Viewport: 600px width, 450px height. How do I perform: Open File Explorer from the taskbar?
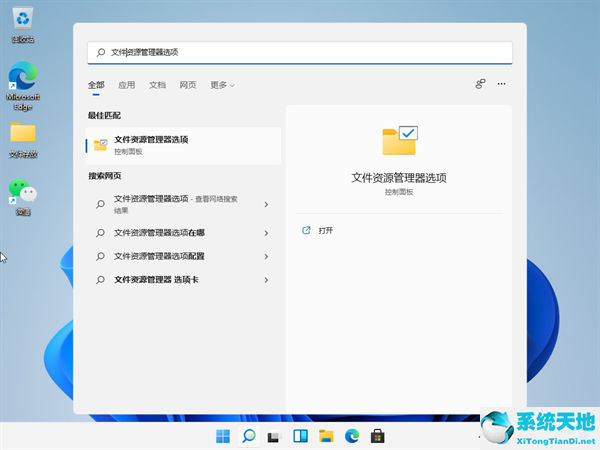point(326,436)
